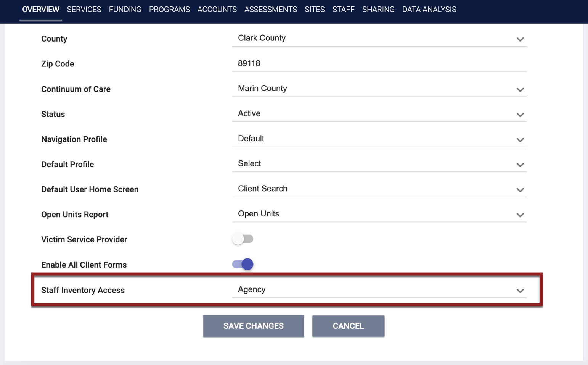Open the Programs tab

click(169, 10)
